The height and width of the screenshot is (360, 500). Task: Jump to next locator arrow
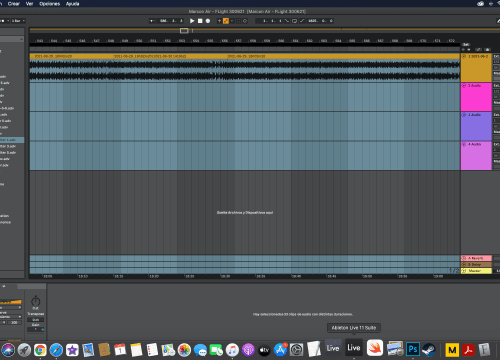pos(468,49)
